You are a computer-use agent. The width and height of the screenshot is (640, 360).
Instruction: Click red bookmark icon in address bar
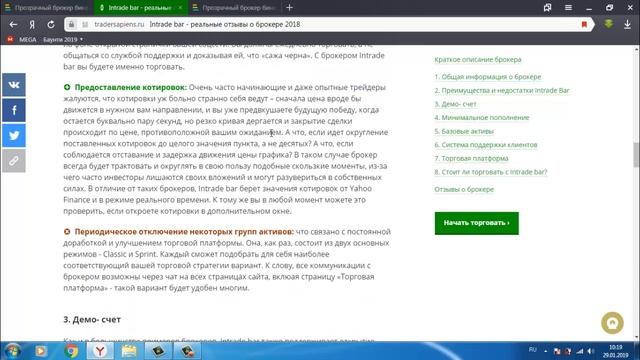coord(584,24)
